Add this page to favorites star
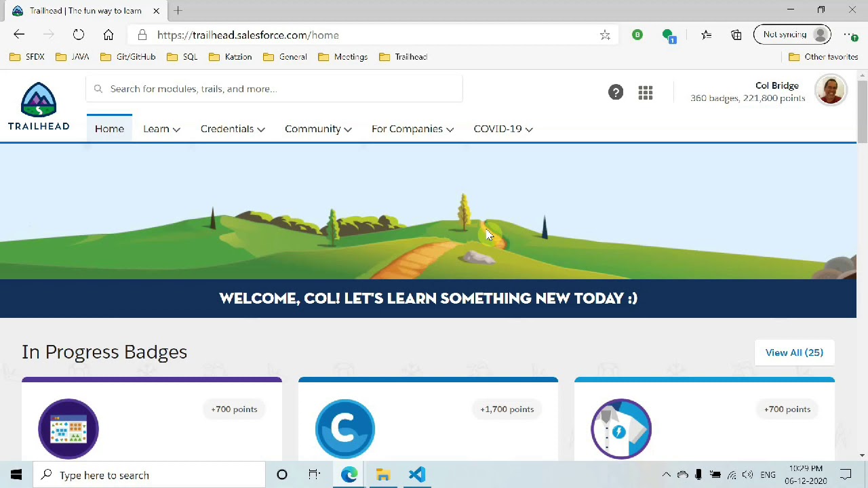868x488 pixels. click(x=605, y=35)
